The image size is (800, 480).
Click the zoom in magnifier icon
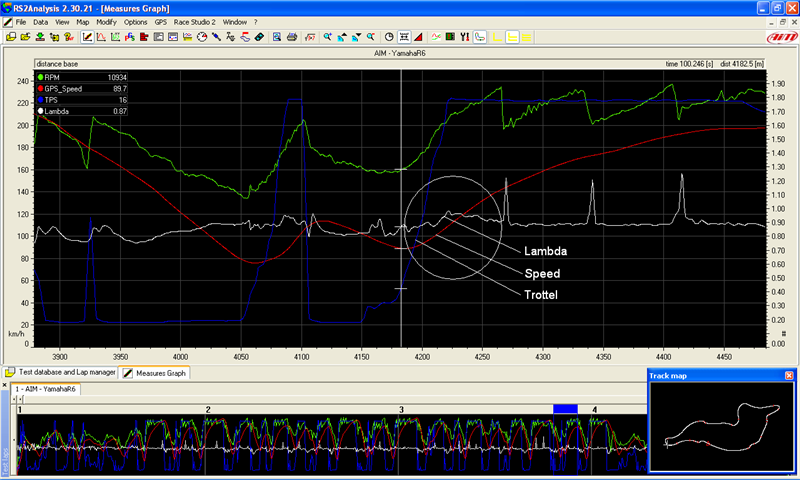tap(328, 37)
